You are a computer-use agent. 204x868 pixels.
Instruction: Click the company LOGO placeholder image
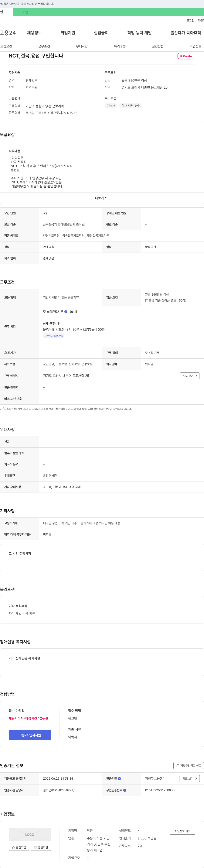[x=30, y=834]
